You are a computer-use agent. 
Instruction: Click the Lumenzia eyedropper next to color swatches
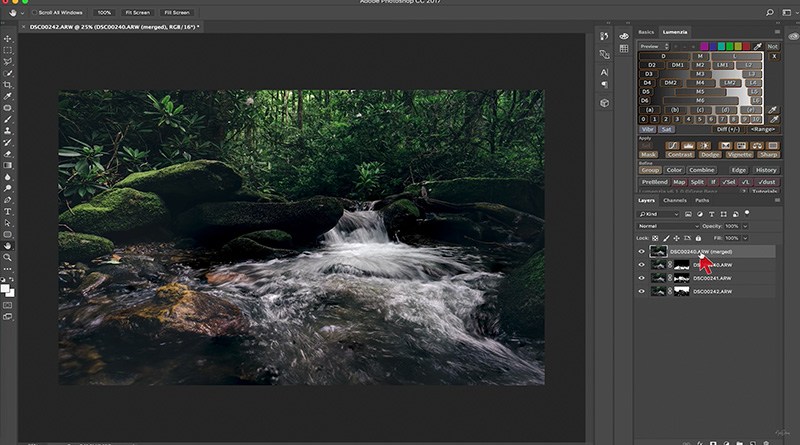758,46
